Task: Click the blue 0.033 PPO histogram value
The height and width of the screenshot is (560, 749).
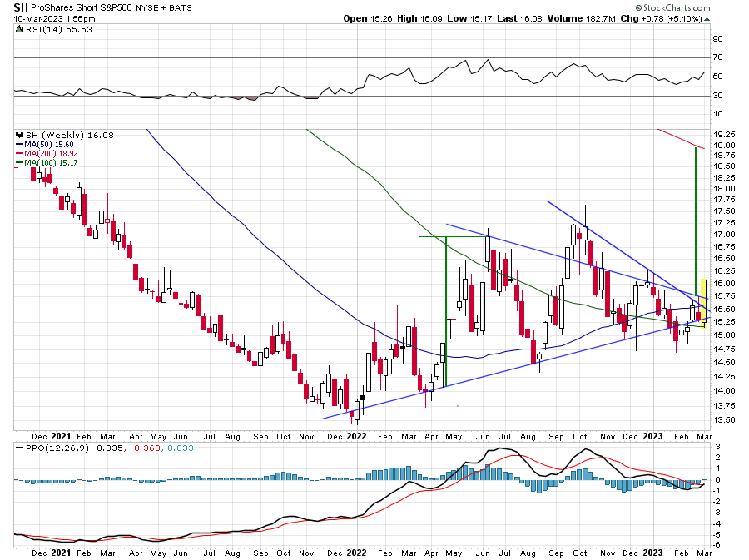Action: [181, 448]
